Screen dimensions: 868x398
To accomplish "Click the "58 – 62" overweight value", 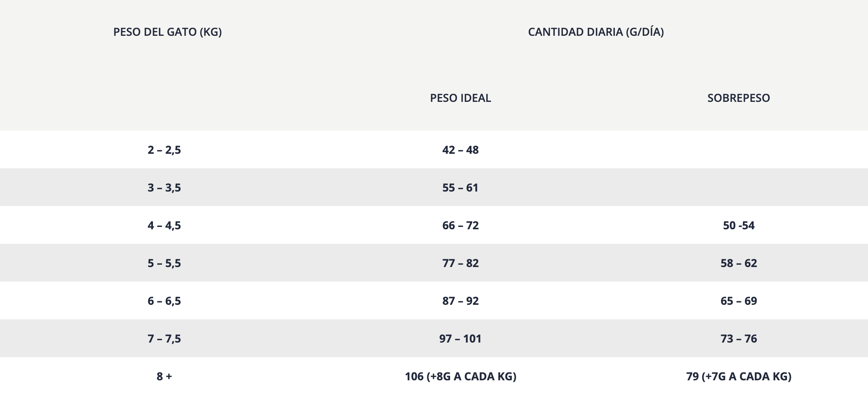I will tap(738, 263).
